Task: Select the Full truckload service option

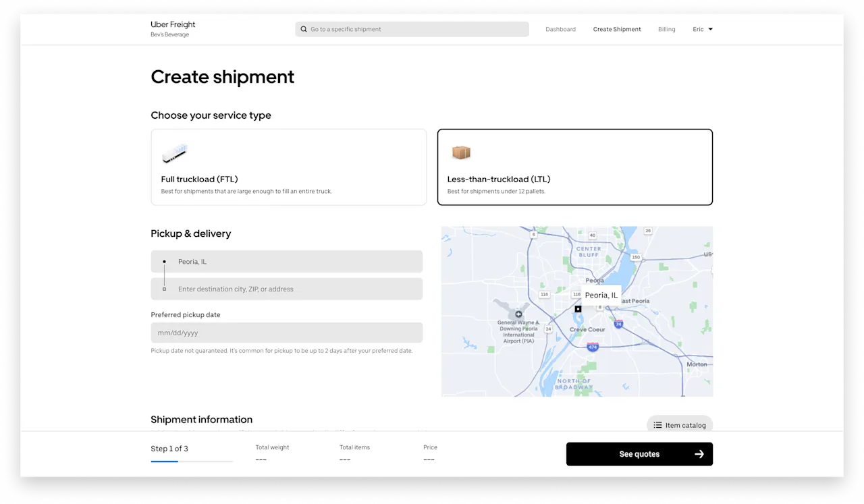Action: pyautogui.click(x=288, y=167)
